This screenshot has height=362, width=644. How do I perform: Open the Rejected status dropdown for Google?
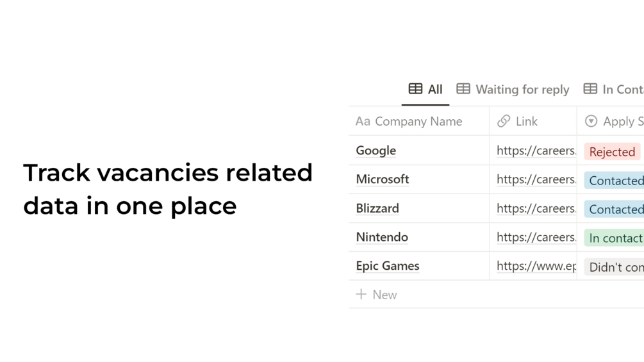click(612, 152)
